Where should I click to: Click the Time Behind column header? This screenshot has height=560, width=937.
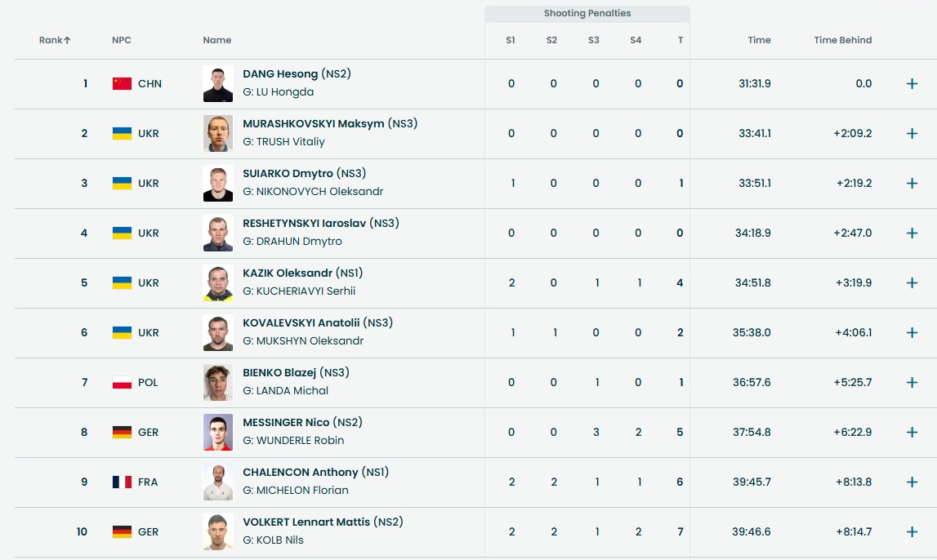(x=842, y=40)
